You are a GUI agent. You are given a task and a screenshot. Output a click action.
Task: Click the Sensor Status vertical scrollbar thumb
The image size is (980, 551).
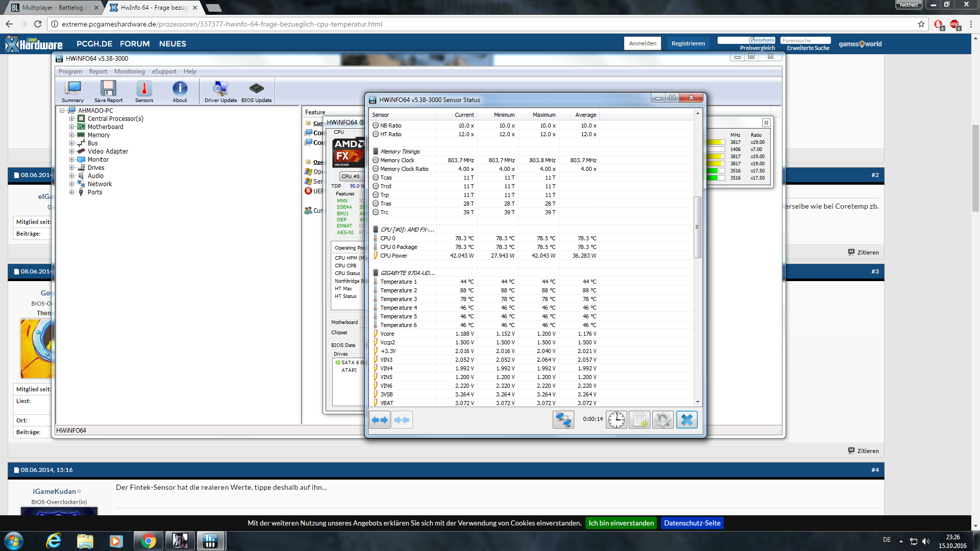tap(697, 227)
